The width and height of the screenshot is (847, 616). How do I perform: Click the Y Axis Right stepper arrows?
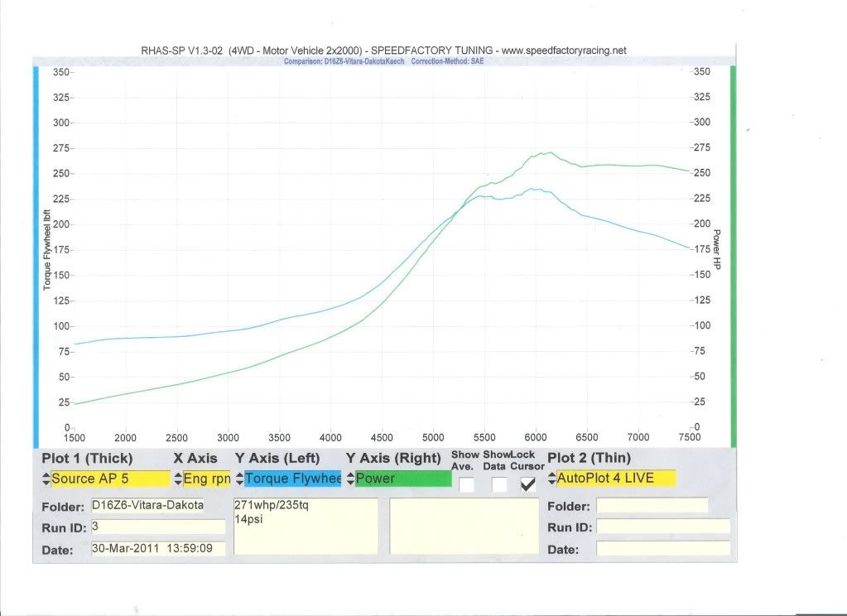click(350, 479)
